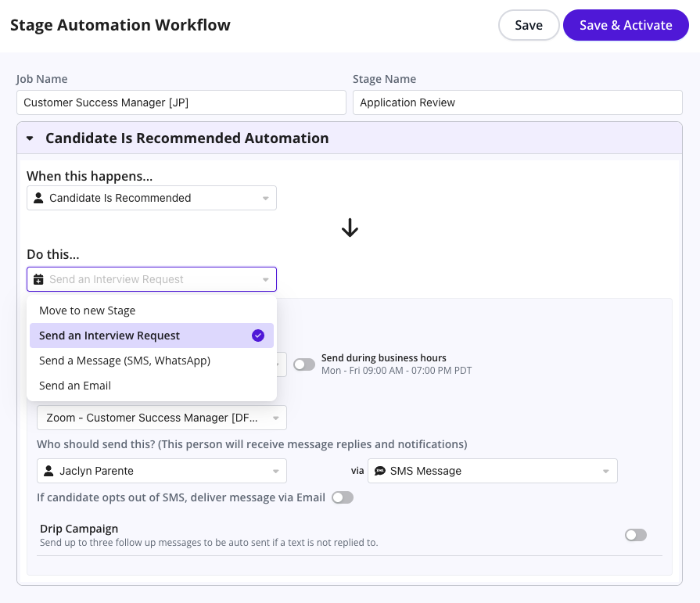This screenshot has width=700, height=603.
Task: Enable Send during business hours toggle
Action: tap(304, 364)
